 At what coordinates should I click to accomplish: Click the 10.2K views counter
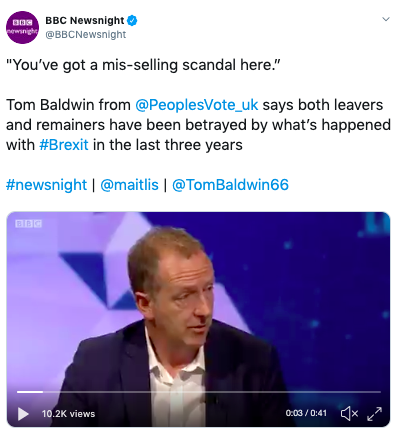(x=68, y=414)
